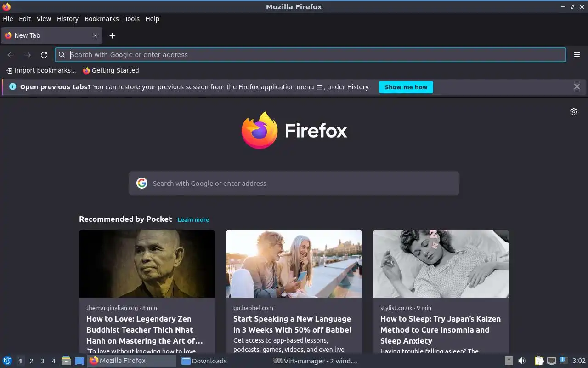Click Learn more link next to Pocket
This screenshot has width=588, height=368.
(x=193, y=219)
